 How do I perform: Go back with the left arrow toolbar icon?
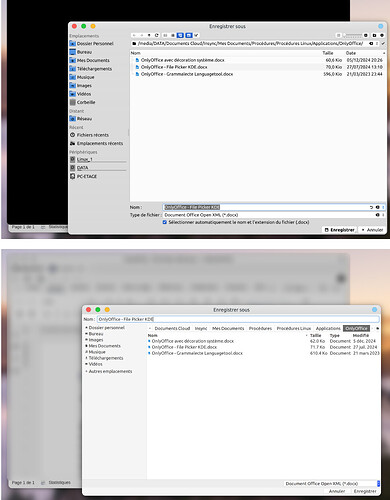(x=134, y=35)
